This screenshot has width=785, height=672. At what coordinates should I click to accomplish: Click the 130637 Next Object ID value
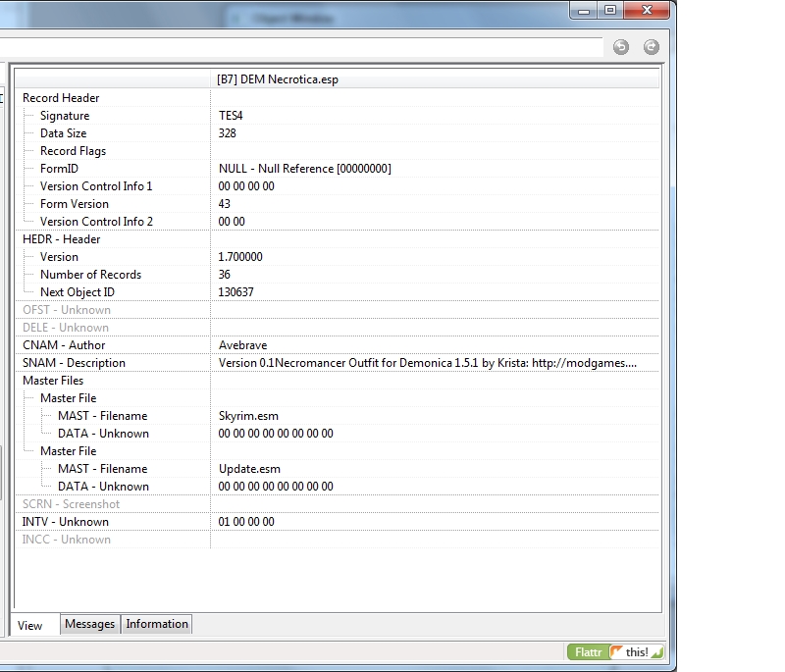(x=235, y=291)
